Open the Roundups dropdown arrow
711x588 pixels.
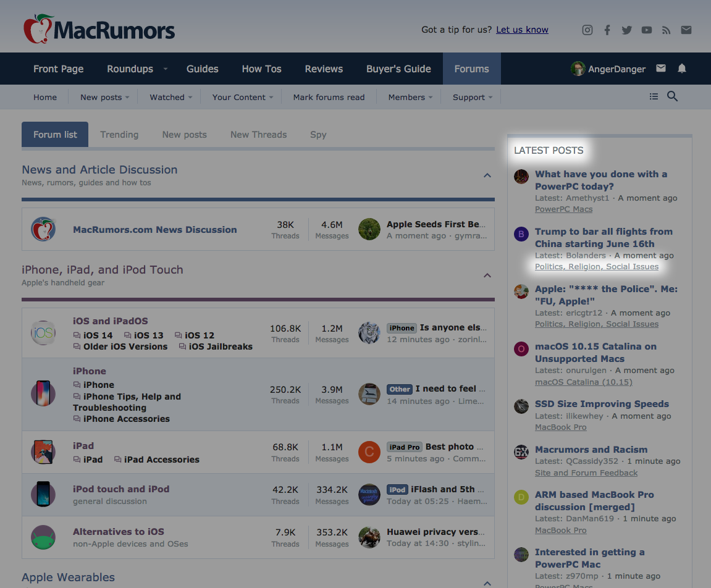pos(166,69)
